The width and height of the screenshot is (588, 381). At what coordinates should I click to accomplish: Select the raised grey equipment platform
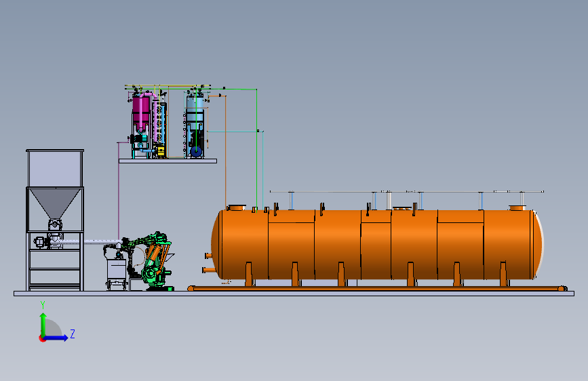pyautogui.click(x=168, y=161)
